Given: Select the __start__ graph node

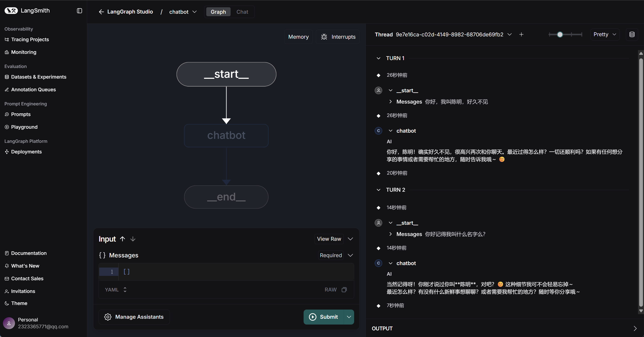Looking at the screenshot, I should [x=226, y=74].
